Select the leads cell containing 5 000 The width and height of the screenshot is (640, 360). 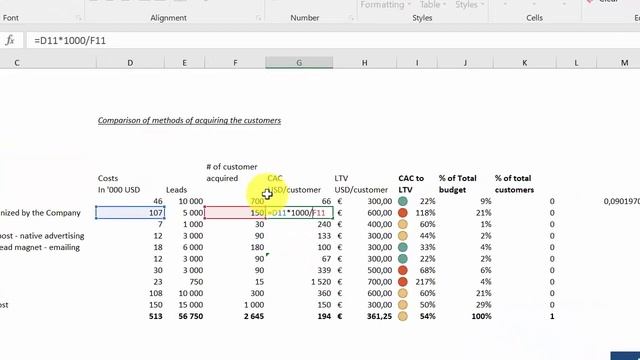(184, 213)
